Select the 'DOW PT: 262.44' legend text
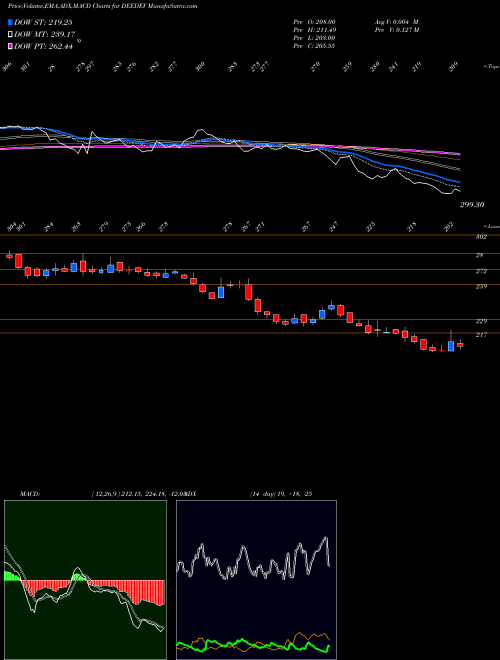The height and width of the screenshot is (660, 500). 43,46
